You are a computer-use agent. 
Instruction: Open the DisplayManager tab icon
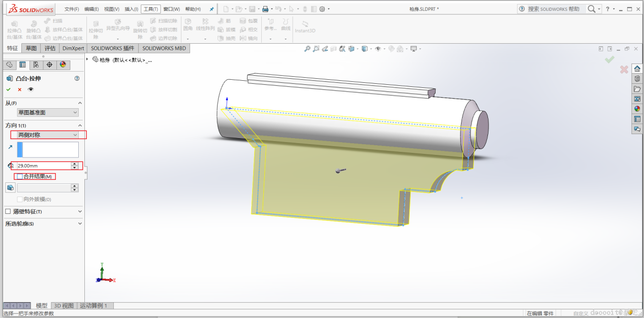tap(63, 65)
